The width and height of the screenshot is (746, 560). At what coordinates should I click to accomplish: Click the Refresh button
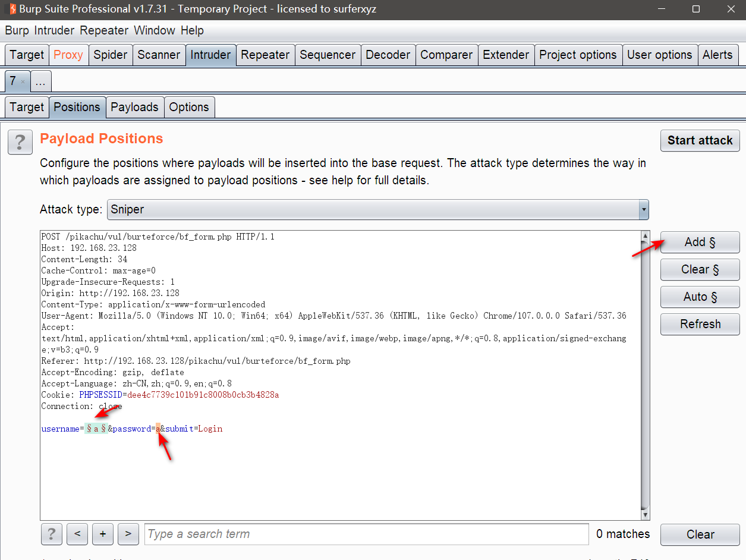tap(700, 324)
